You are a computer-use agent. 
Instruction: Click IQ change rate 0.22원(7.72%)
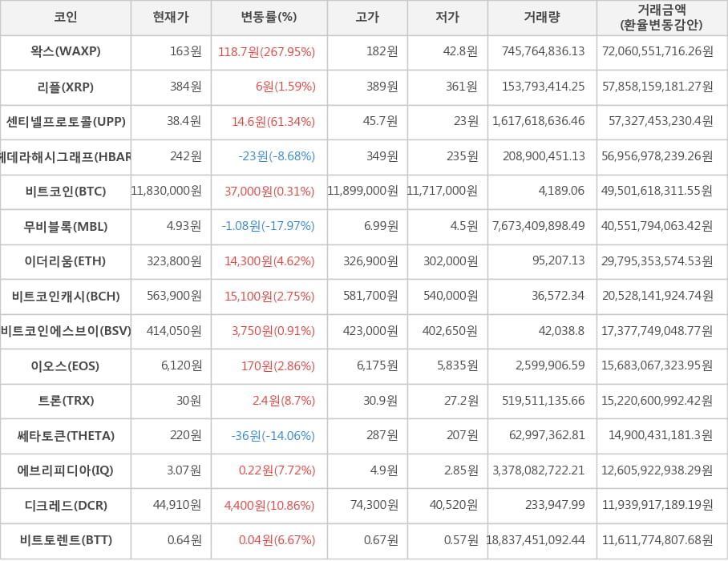point(277,470)
